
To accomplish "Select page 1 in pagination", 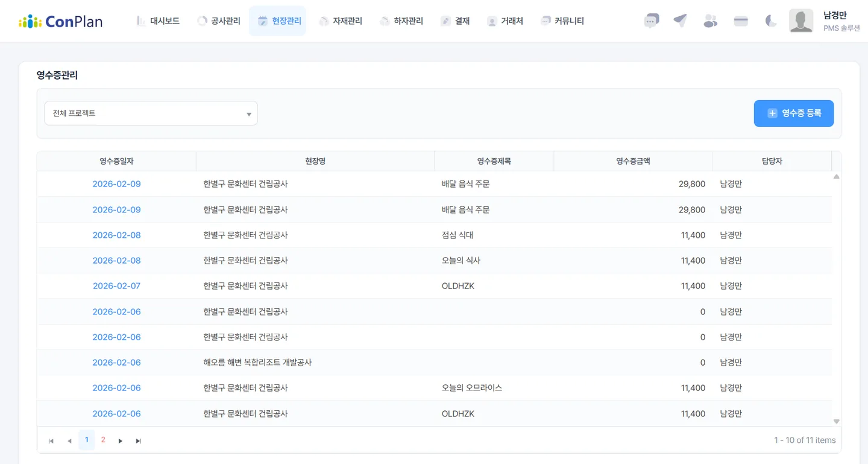I will 87,440.
